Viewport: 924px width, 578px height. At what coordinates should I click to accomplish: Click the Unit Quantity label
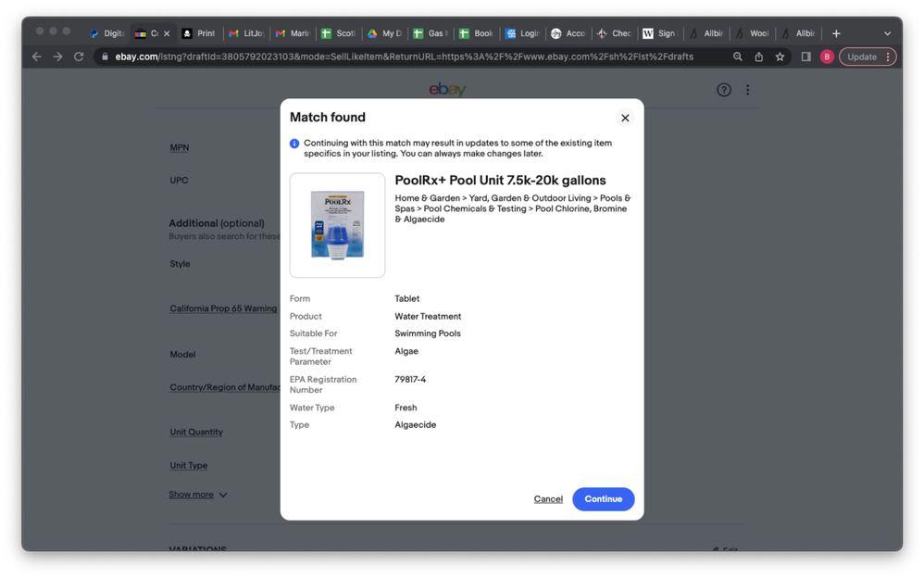point(196,433)
